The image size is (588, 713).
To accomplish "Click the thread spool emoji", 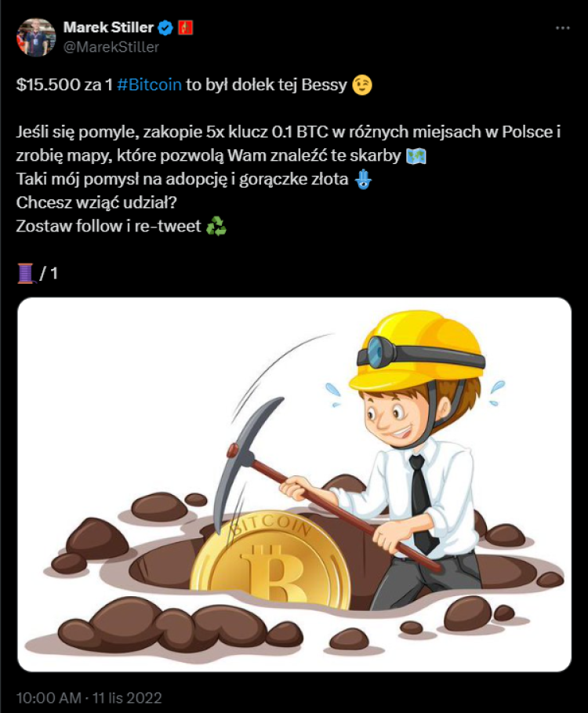I will tap(26, 273).
